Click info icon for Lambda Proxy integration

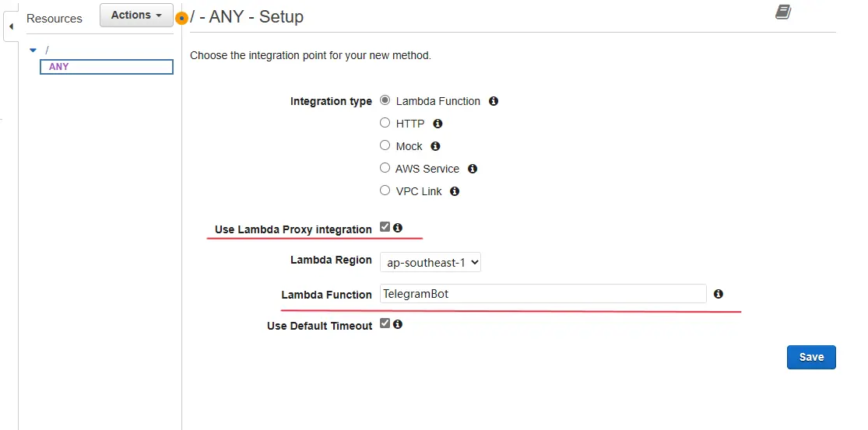[398, 228]
